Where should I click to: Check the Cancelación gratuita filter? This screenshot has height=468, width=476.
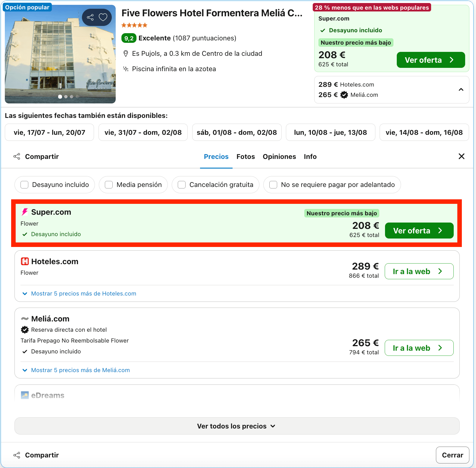[182, 185]
